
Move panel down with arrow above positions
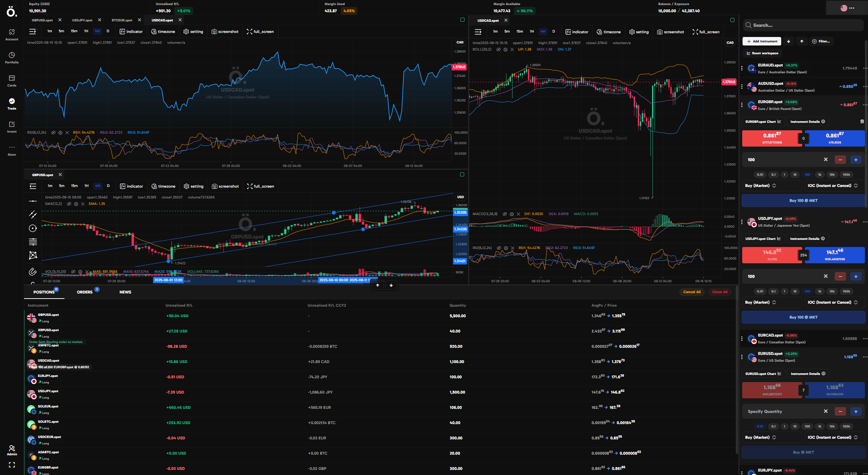[391, 285]
